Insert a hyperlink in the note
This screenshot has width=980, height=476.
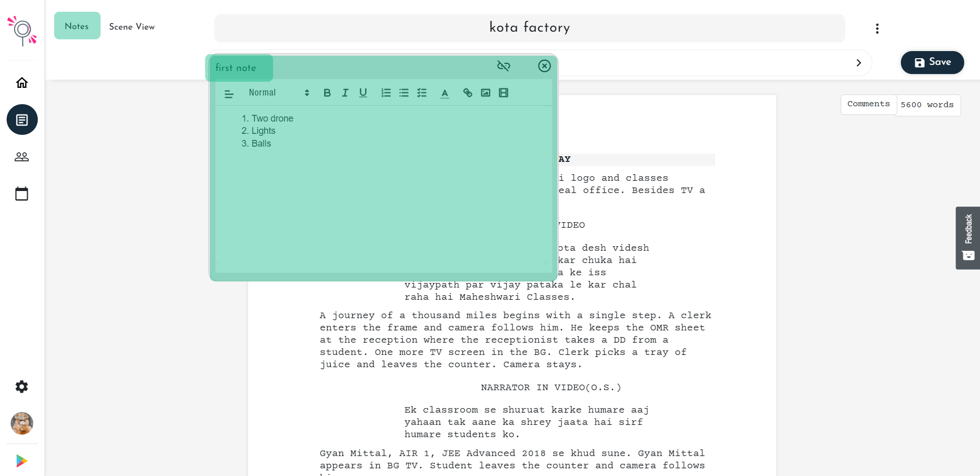coord(467,92)
